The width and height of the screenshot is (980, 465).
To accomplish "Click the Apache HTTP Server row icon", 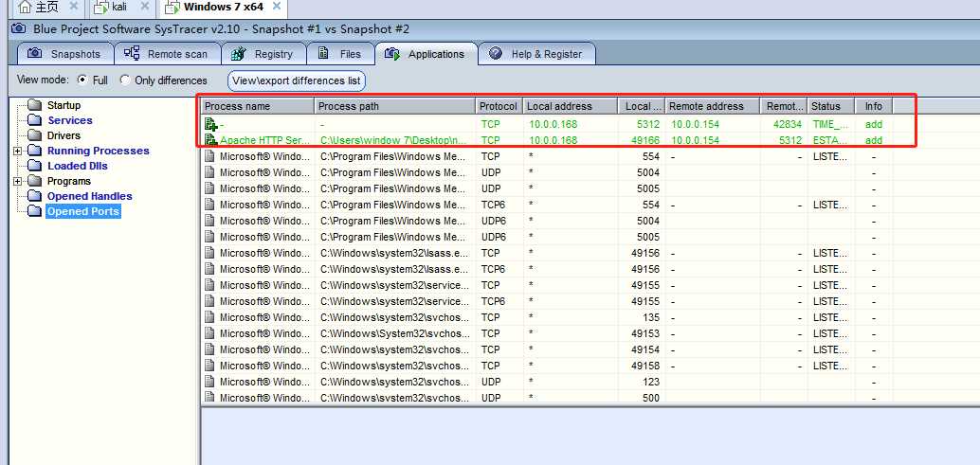I will click(210, 140).
